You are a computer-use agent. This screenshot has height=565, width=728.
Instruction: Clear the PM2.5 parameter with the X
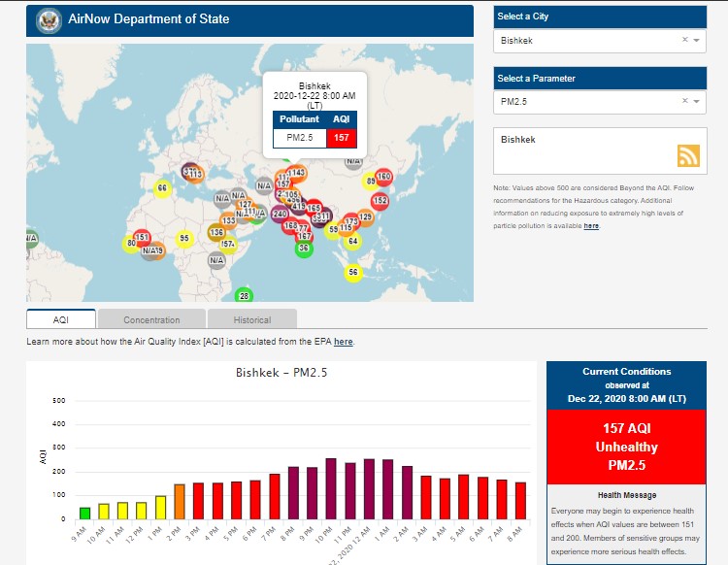(x=684, y=101)
